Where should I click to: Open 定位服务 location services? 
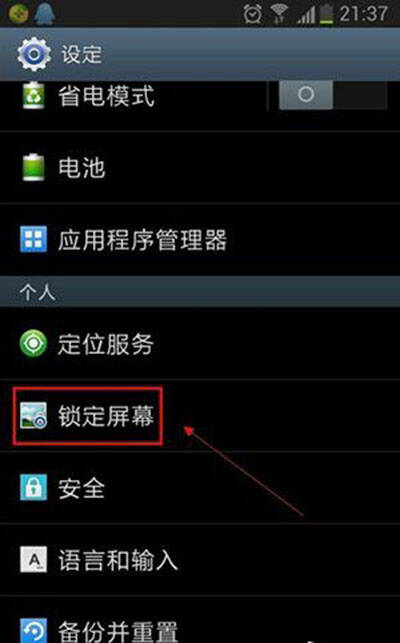point(200,343)
